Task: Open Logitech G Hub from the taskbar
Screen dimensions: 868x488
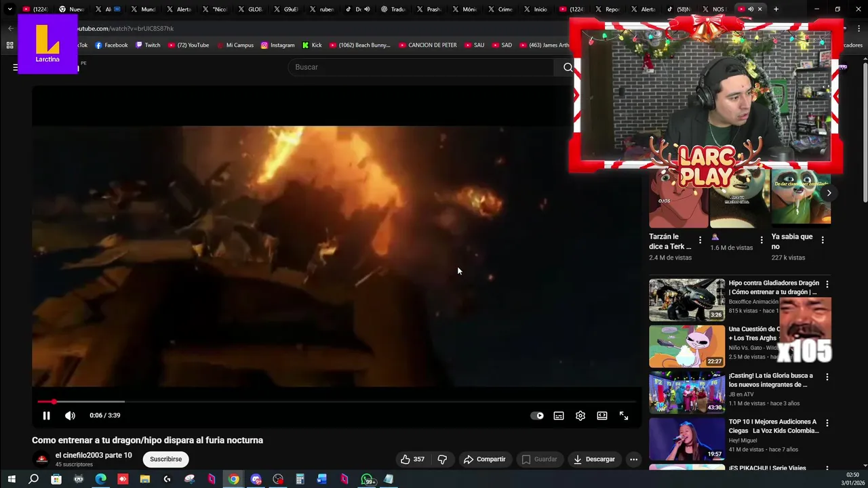Action: [x=167, y=479]
